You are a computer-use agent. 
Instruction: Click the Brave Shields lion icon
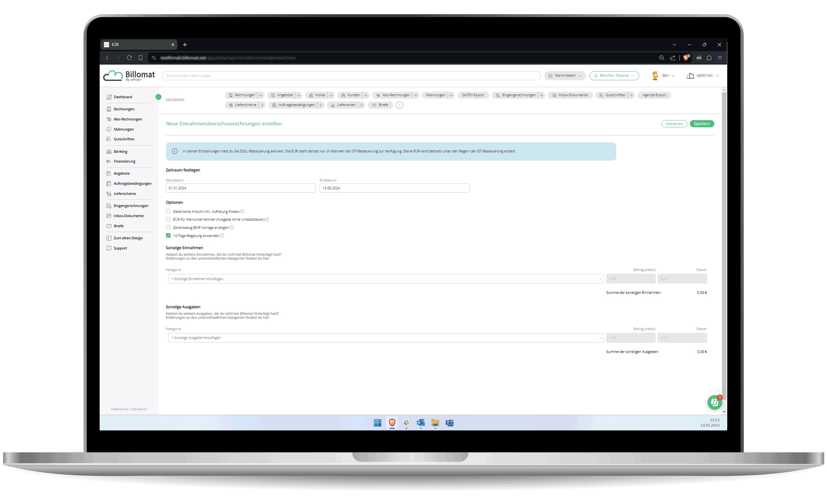pos(686,58)
